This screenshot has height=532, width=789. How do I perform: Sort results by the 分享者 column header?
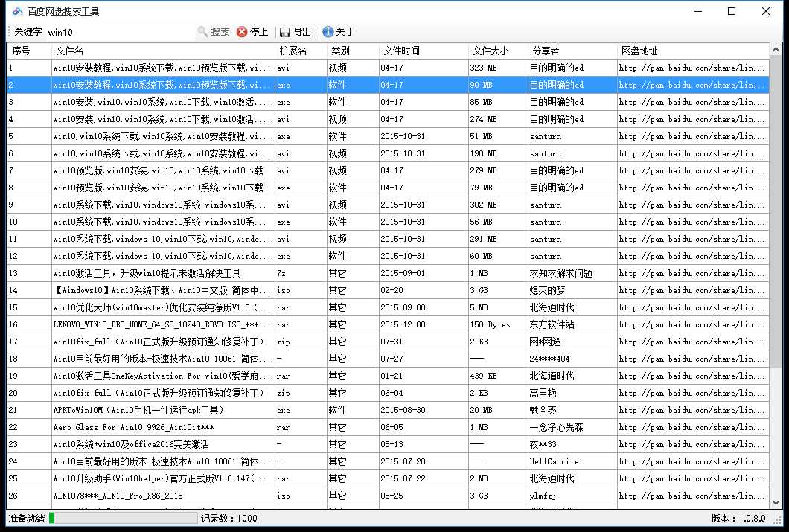click(x=544, y=51)
